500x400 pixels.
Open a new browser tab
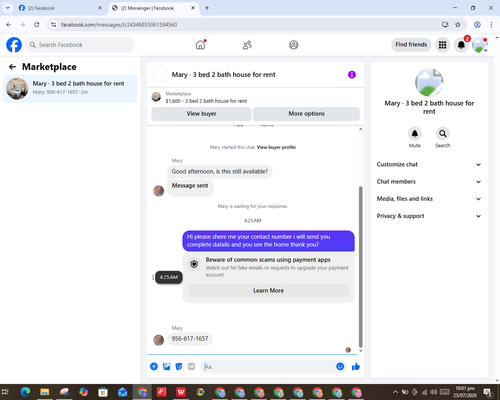click(207, 8)
